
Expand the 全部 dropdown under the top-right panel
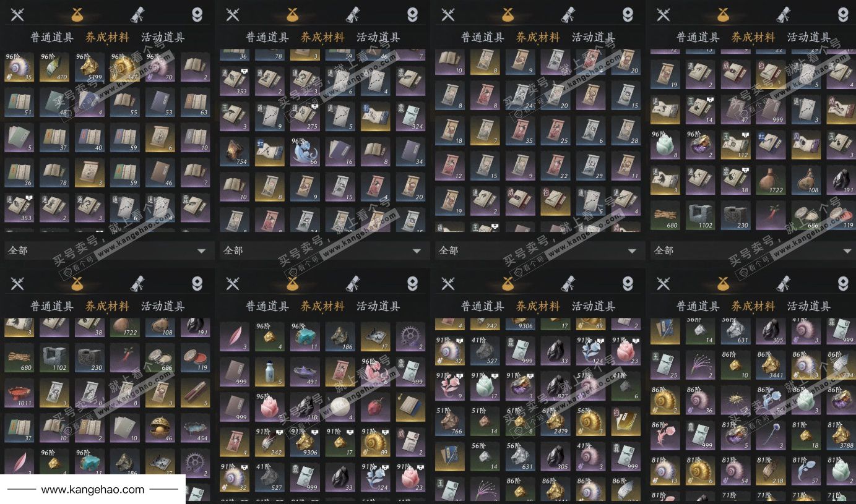point(752,250)
